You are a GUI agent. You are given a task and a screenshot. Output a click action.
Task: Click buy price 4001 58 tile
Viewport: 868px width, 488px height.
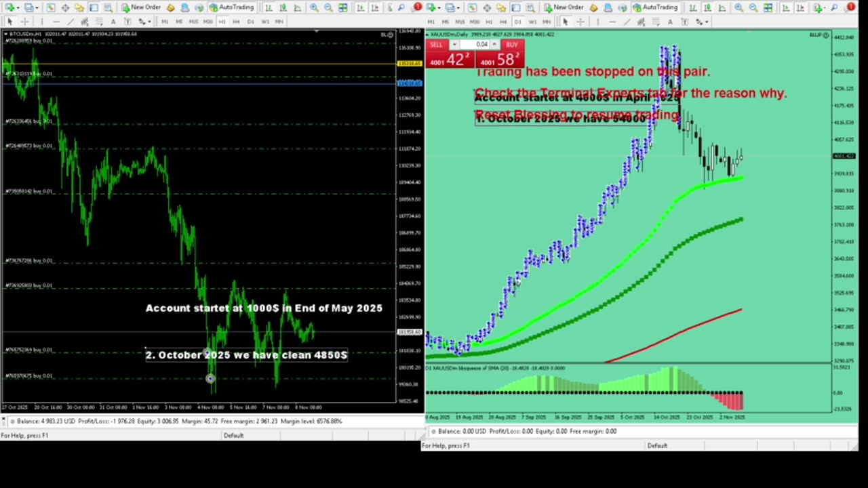tap(500, 60)
